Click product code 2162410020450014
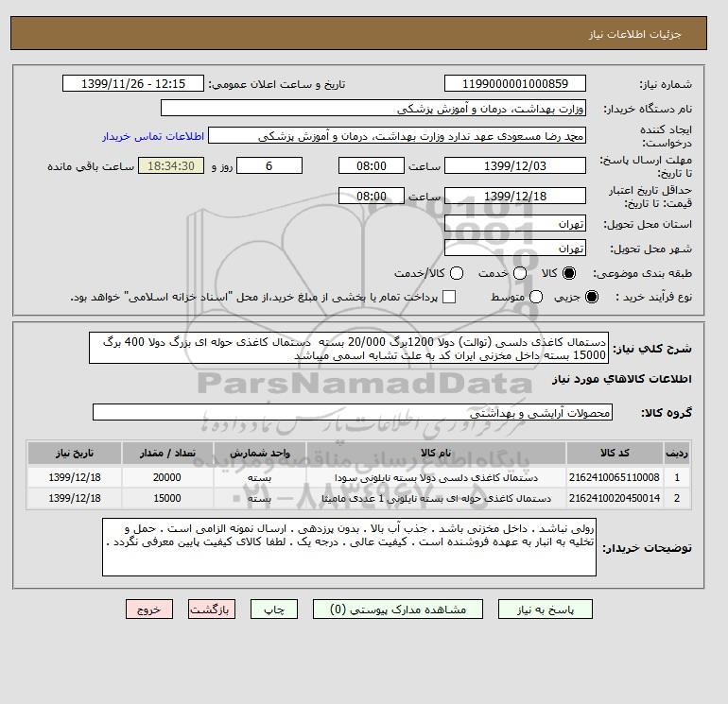 pos(615,498)
